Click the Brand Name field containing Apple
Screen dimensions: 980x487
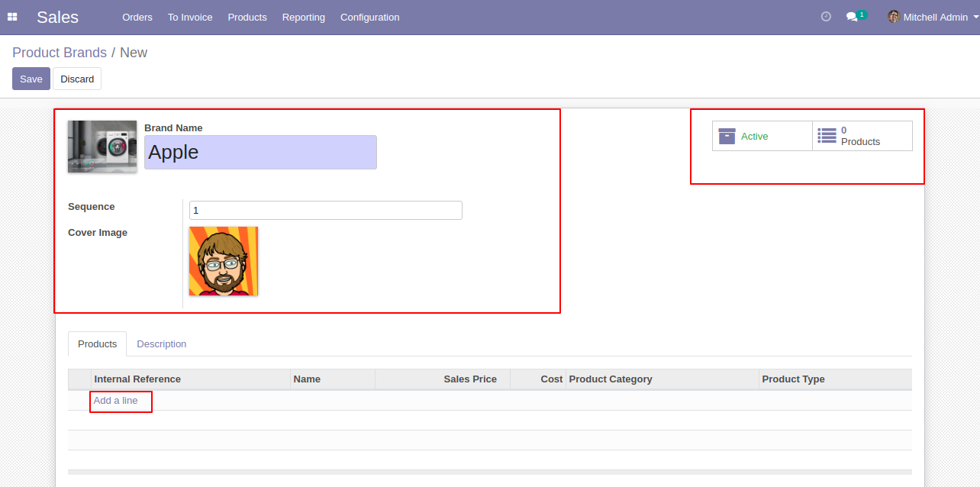(x=260, y=152)
